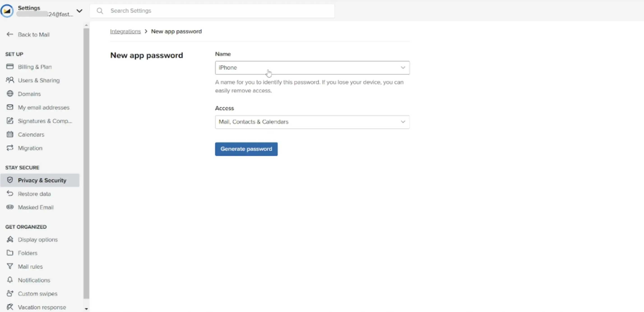Click the New app password breadcrumb text
The width and height of the screenshot is (644, 312).
(x=176, y=31)
